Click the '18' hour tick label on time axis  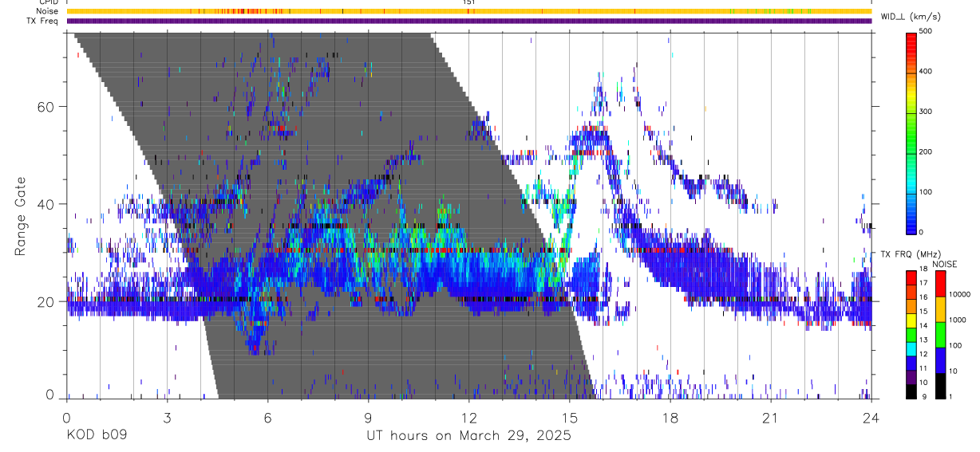point(670,417)
